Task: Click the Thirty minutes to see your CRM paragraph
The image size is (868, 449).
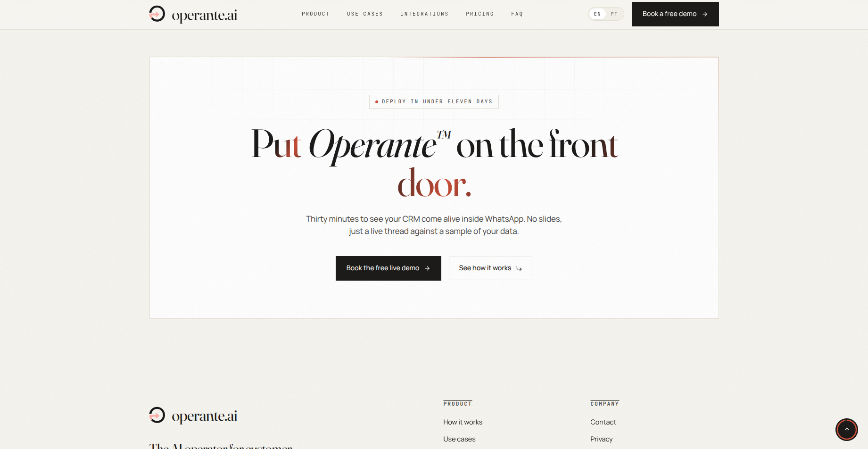Action: (x=434, y=225)
